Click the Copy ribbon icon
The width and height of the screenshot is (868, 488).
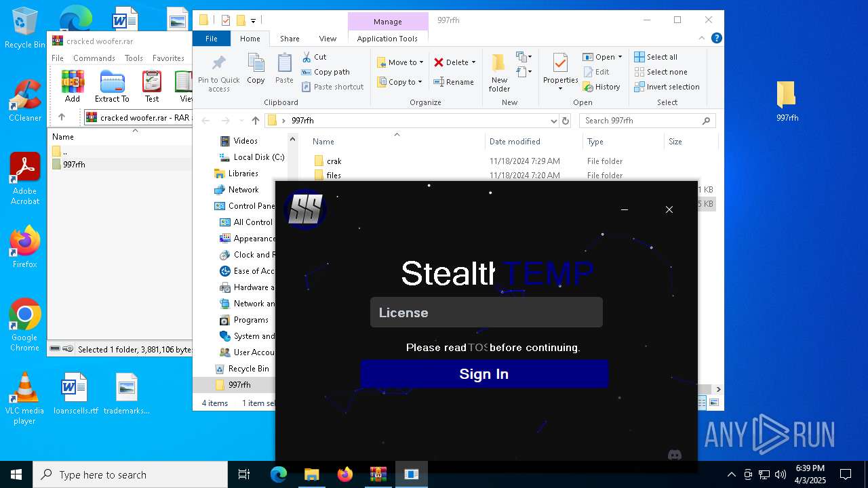pos(256,69)
